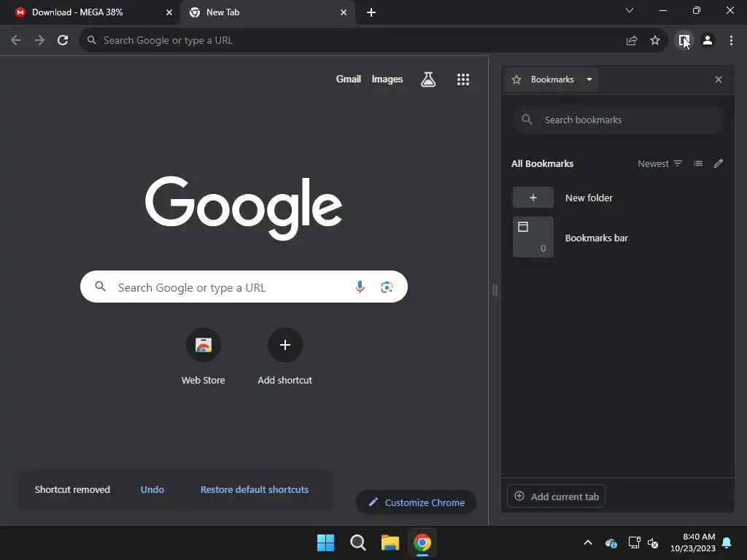Open the notification bell

pos(727,542)
